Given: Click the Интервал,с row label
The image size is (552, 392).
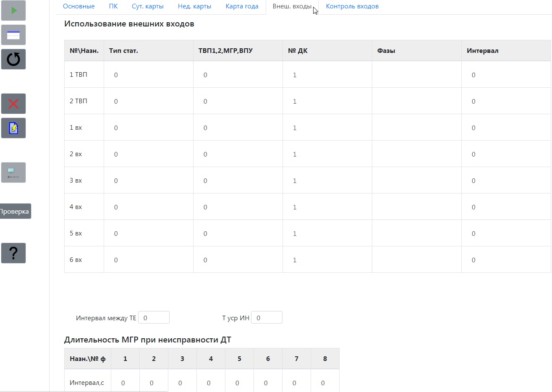Looking at the screenshot, I should click(87, 383).
